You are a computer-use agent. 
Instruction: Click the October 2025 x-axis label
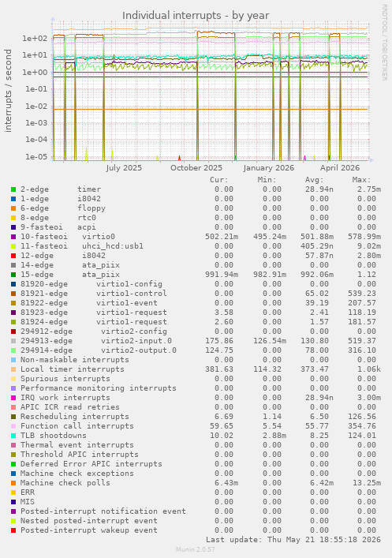(196, 168)
